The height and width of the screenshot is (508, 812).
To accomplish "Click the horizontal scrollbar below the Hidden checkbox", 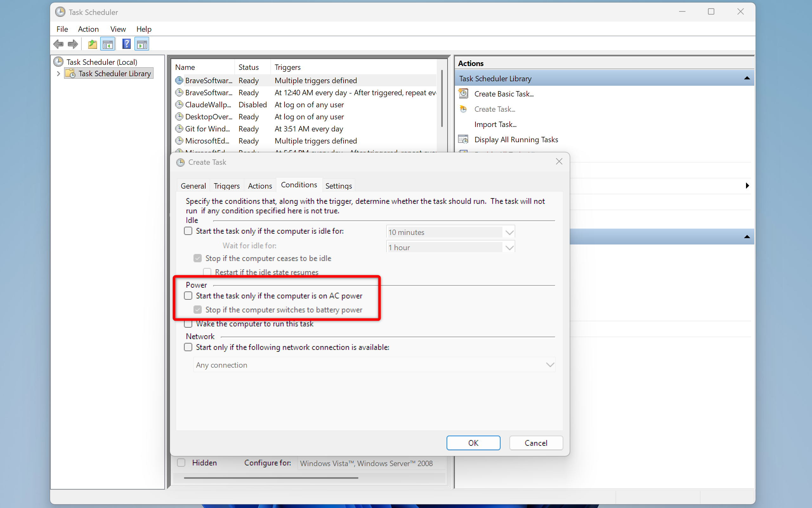I will pos(271,478).
